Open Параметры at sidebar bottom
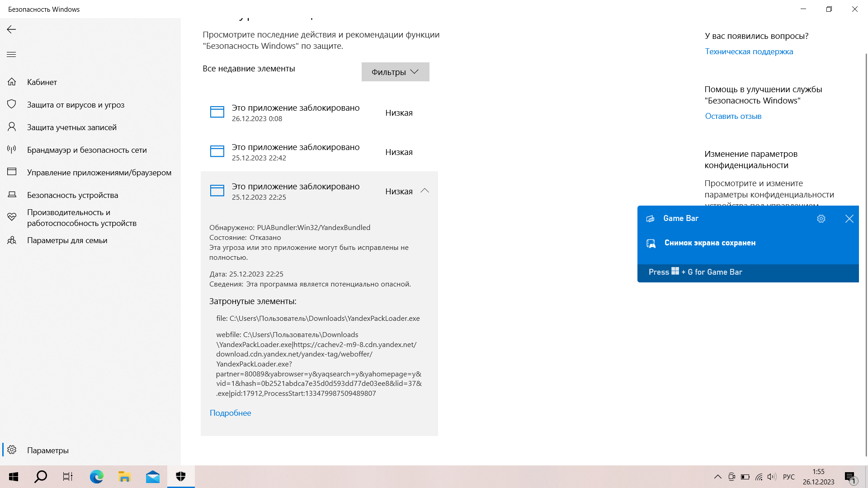868x488 pixels. click(90, 450)
